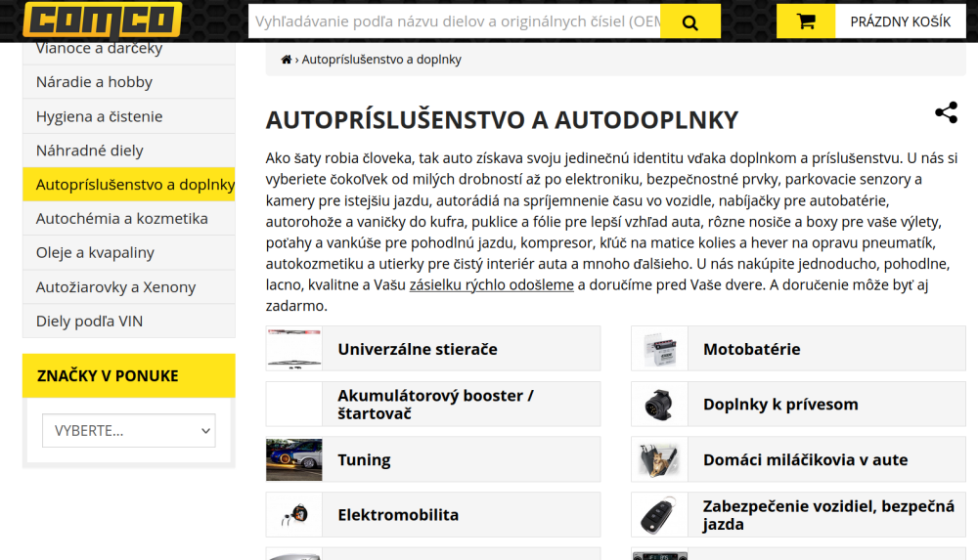Screen dimensions: 978x560
Task: Open the VYBERTE... brand dropdown
Action: [129, 430]
